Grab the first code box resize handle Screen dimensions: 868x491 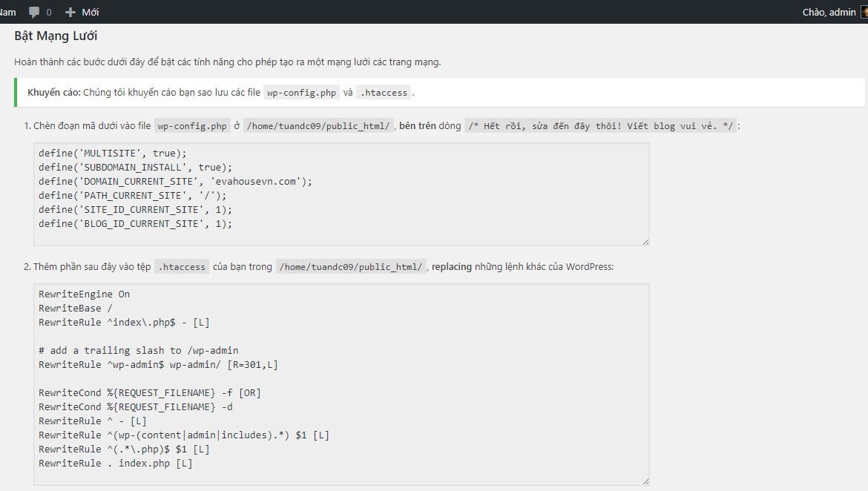[645, 242]
